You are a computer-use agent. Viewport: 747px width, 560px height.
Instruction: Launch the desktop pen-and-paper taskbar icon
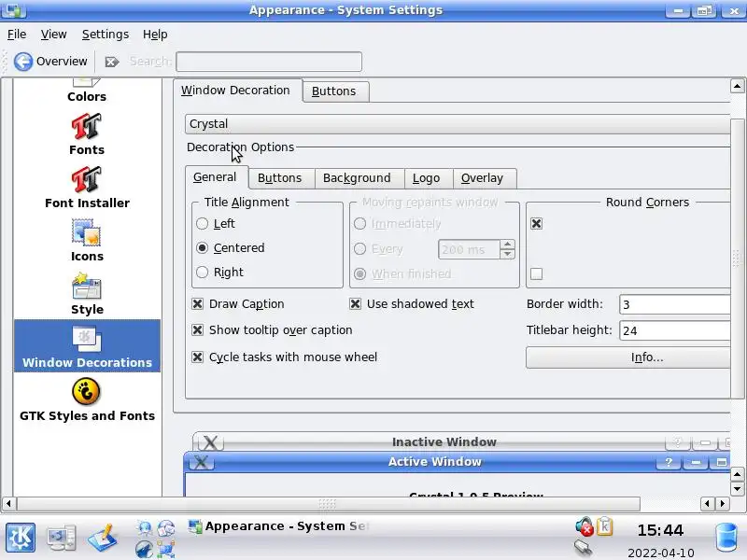tap(102, 538)
